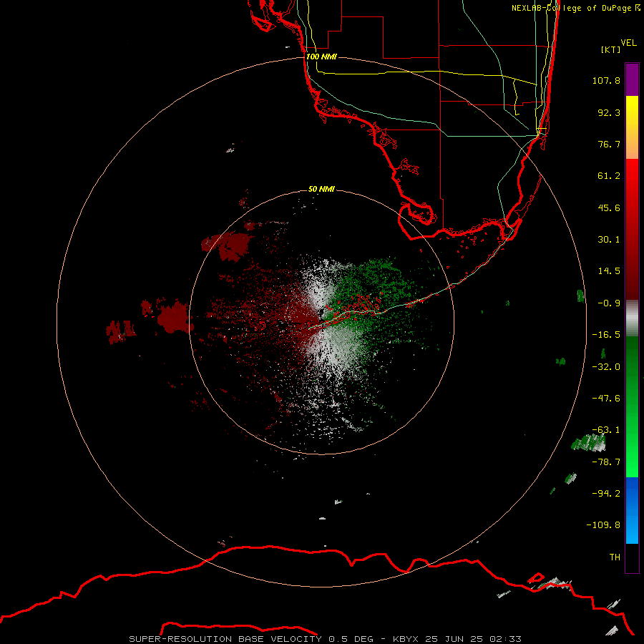Screen dimensions: 644x644
Task: Click the -16.5 velocity scale value
Action: tap(606, 335)
